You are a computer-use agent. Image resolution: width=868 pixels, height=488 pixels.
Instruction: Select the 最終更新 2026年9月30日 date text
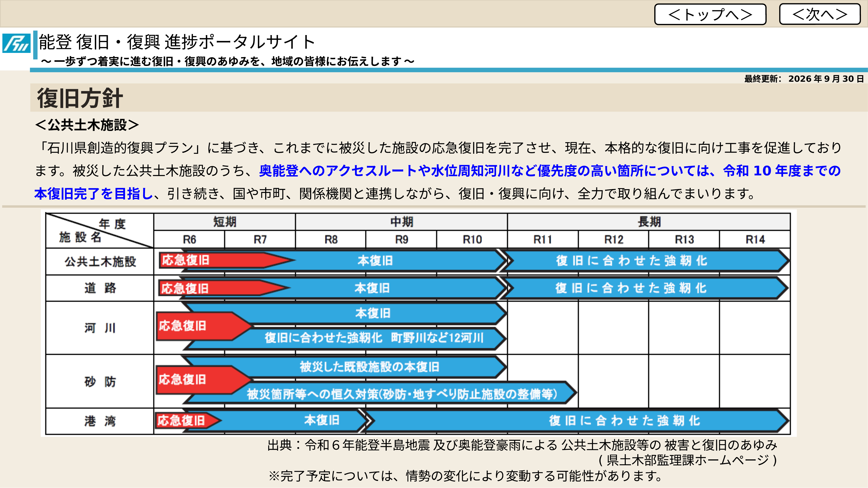(804, 79)
